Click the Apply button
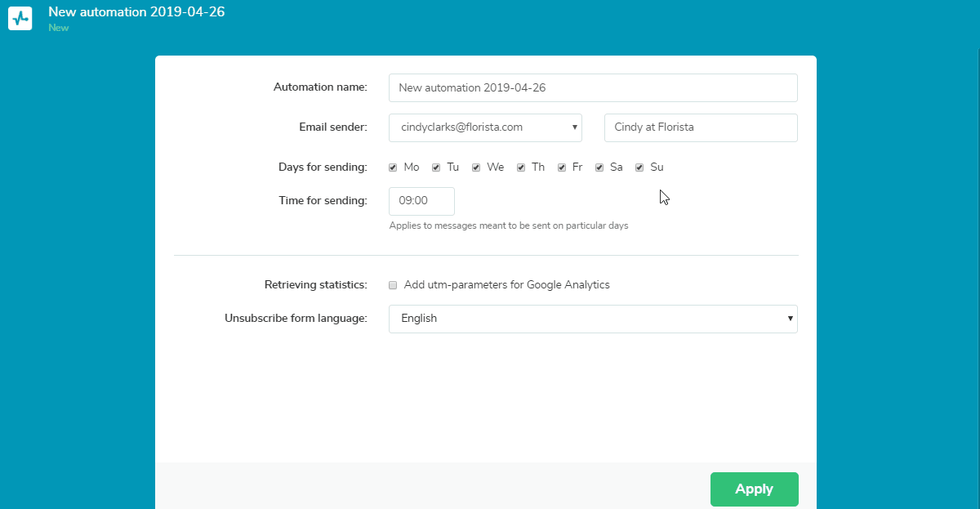The image size is (980, 509). (754, 489)
